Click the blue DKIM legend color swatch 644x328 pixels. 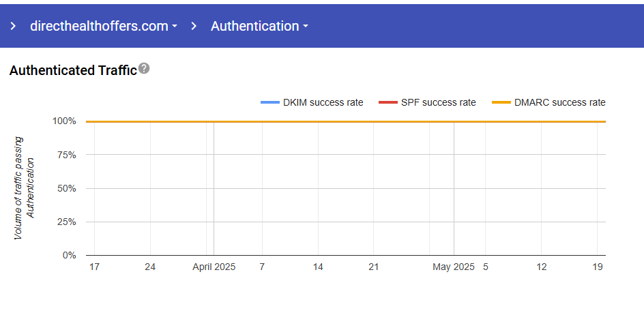coord(270,102)
